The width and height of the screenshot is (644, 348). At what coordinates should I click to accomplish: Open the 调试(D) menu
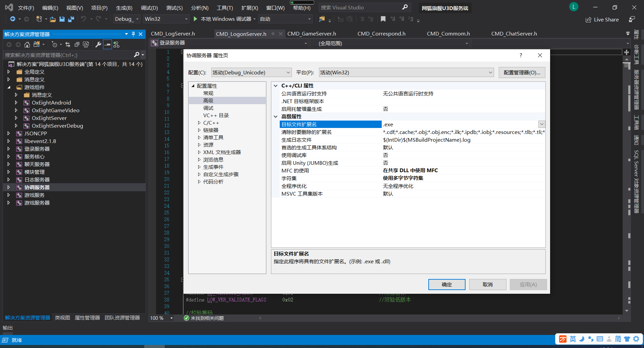(x=149, y=8)
